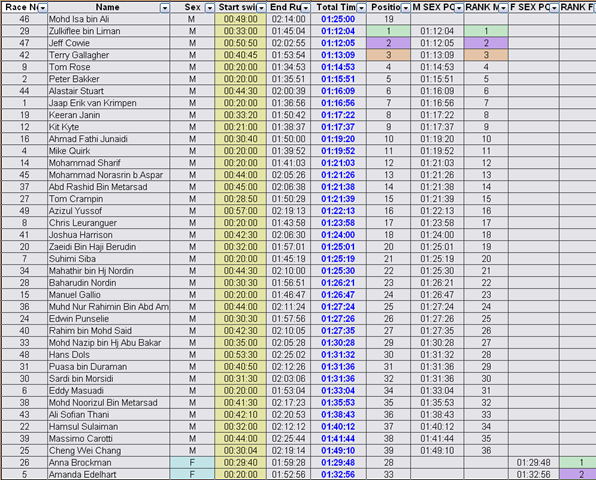
Task: Select Cheng Wei Chang's name cell
Action: click(108, 451)
